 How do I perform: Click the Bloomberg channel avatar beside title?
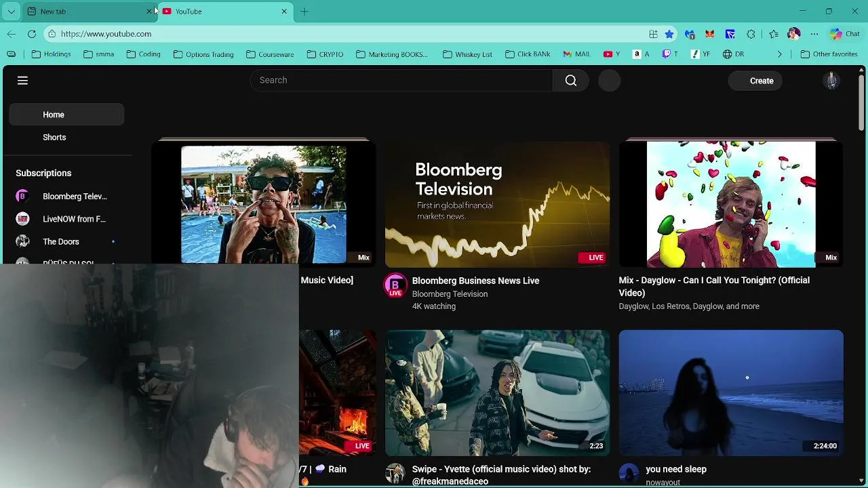tap(395, 285)
